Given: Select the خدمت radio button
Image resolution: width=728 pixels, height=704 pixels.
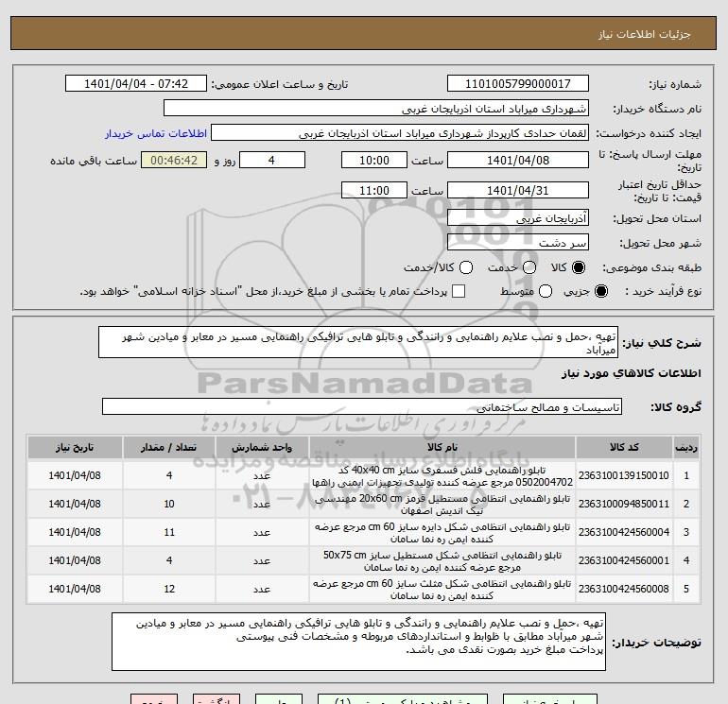Looking at the screenshot, I should point(529,267).
